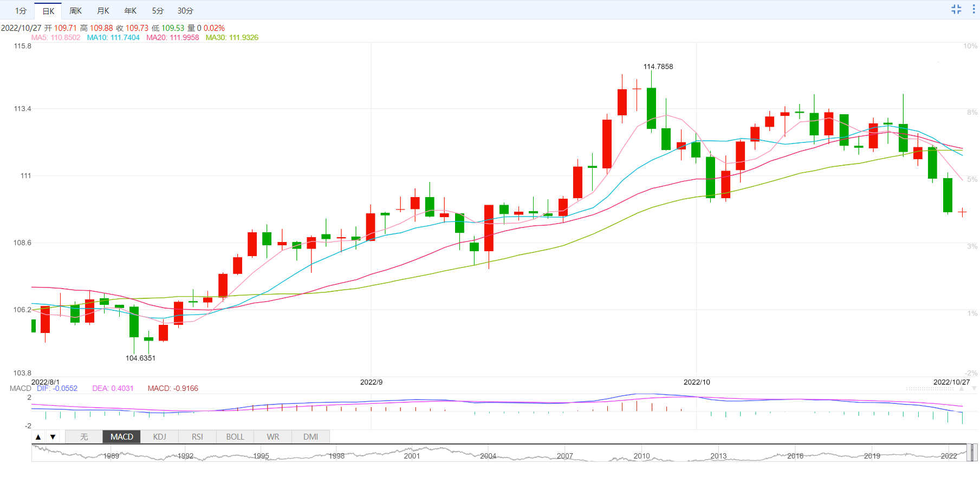Open the 1分 one-minute chart tab
980x477 pixels.
21,11
